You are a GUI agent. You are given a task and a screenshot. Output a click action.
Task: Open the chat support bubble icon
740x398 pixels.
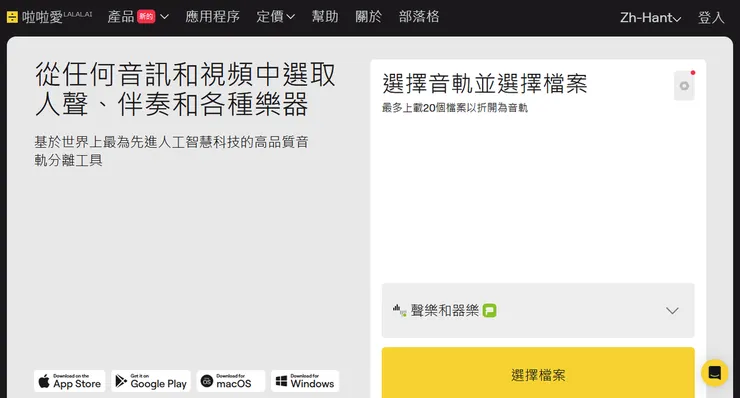pos(715,373)
